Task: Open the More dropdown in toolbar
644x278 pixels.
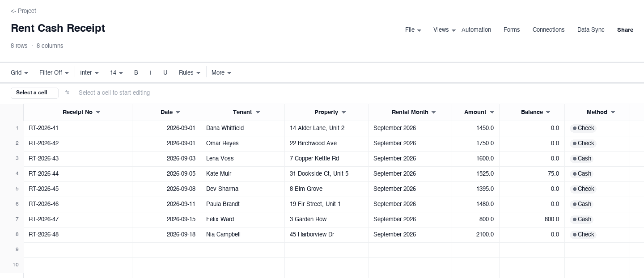Action: 221,73
